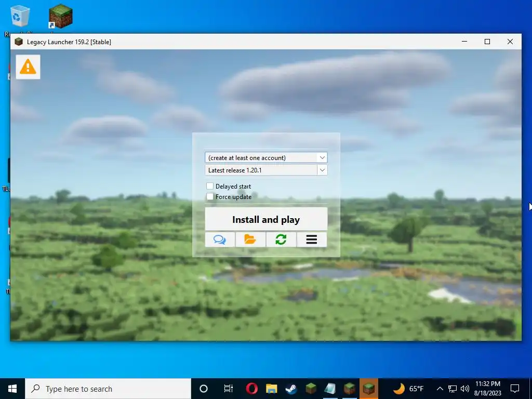Image resolution: width=532 pixels, height=399 pixels.
Task: Select the grass block shortcut on the desktop
Action: pos(60,16)
